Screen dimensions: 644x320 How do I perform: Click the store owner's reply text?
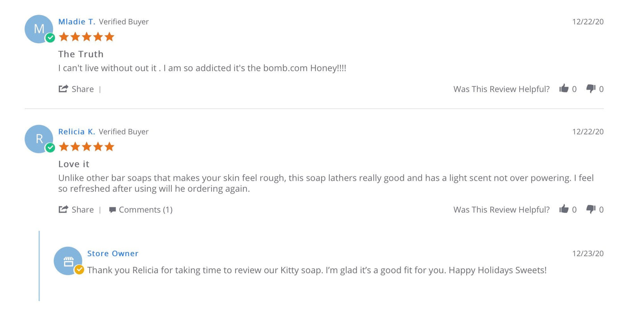click(316, 270)
